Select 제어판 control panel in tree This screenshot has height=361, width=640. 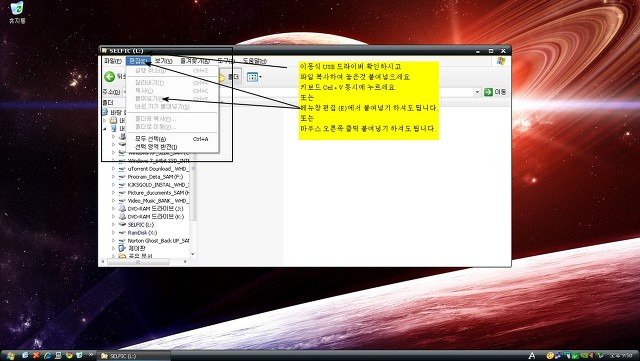click(137, 248)
